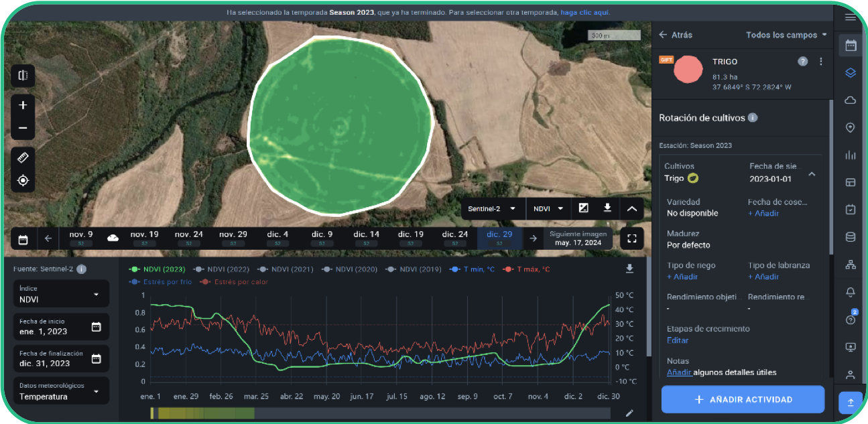Viewport: 868px width, 424px height.
Task: Click the ruler measurement tool
Action: (23, 158)
